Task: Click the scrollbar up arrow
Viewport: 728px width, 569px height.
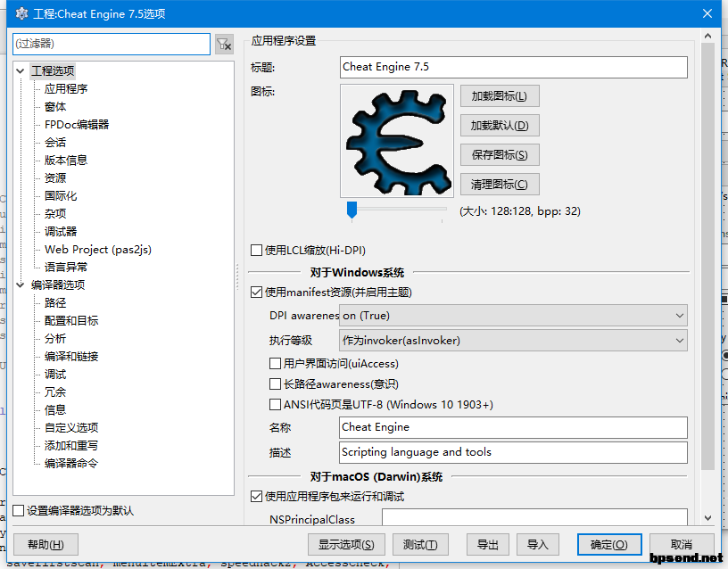Action: (x=707, y=36)
